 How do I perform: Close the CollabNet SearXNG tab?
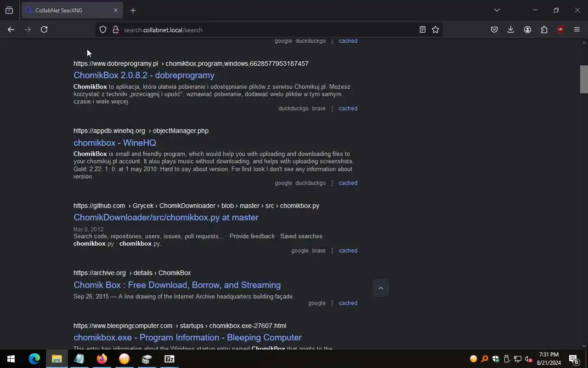[116, 10]
